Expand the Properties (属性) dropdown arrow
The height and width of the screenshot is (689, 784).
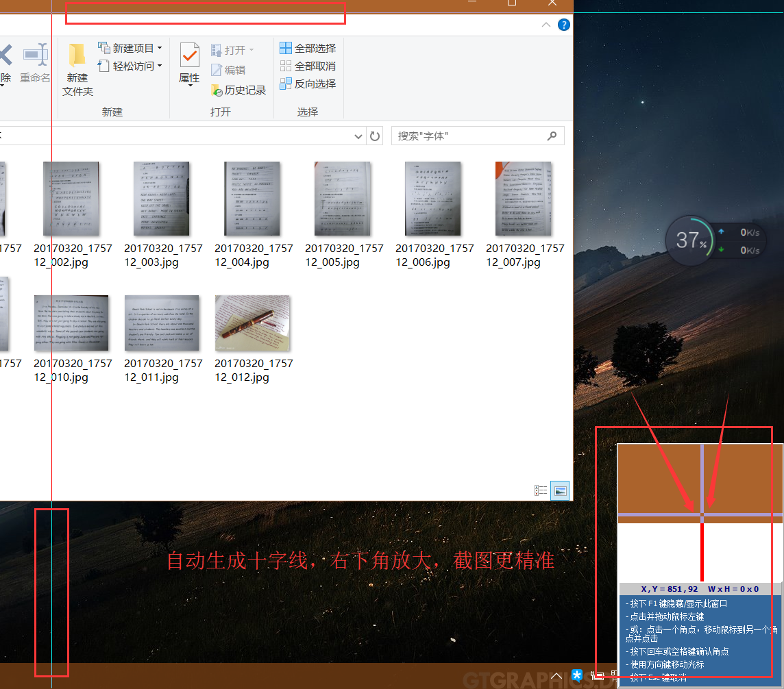point(190,86)
